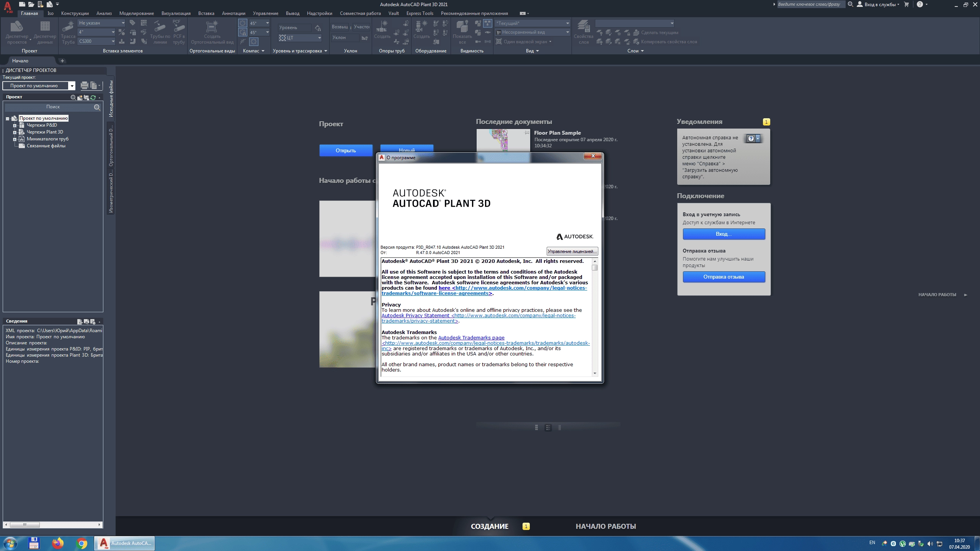Screen dimensions: 980x551
Task: Open Firefox from the Windows taskbar
Action: click(58, 543)
